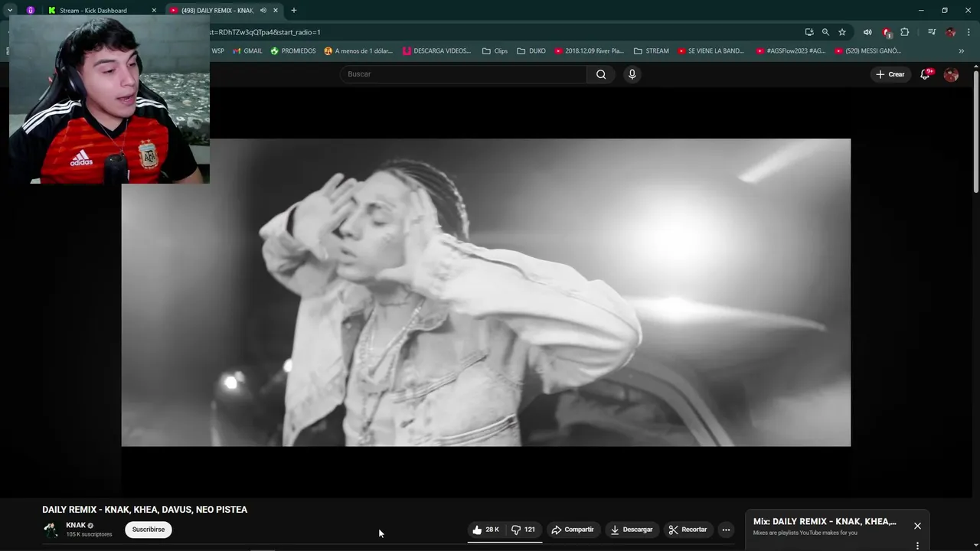Show more bookmarks chevron
The width and height of the screenshot is (980, 551).
click(962, 51)
